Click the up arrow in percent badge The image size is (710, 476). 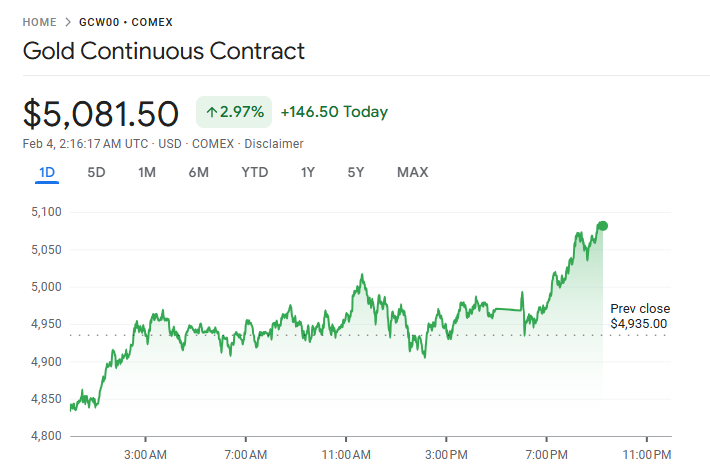[x=212, y=112]
